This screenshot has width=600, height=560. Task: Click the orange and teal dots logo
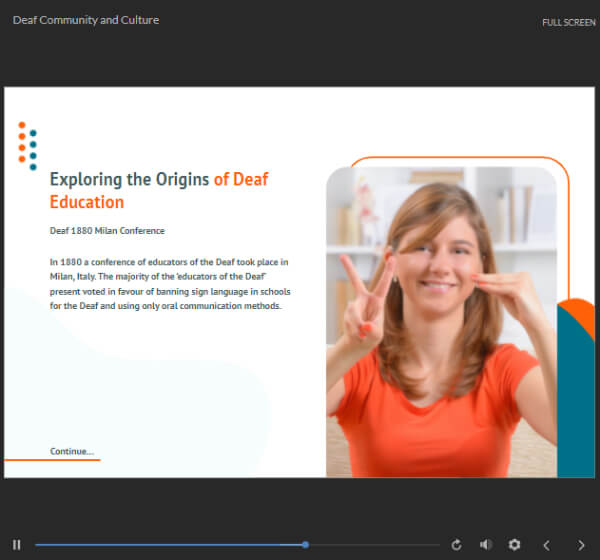(28, 146)
